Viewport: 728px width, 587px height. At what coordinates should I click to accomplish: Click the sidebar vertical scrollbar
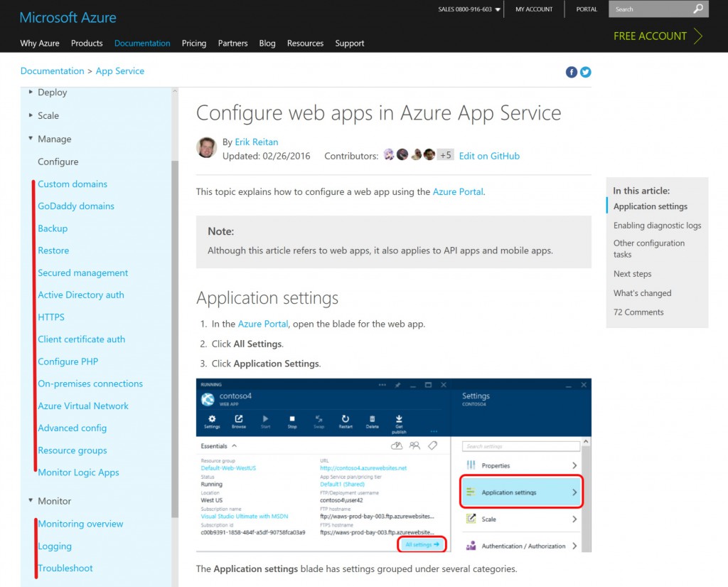point(175,339)
